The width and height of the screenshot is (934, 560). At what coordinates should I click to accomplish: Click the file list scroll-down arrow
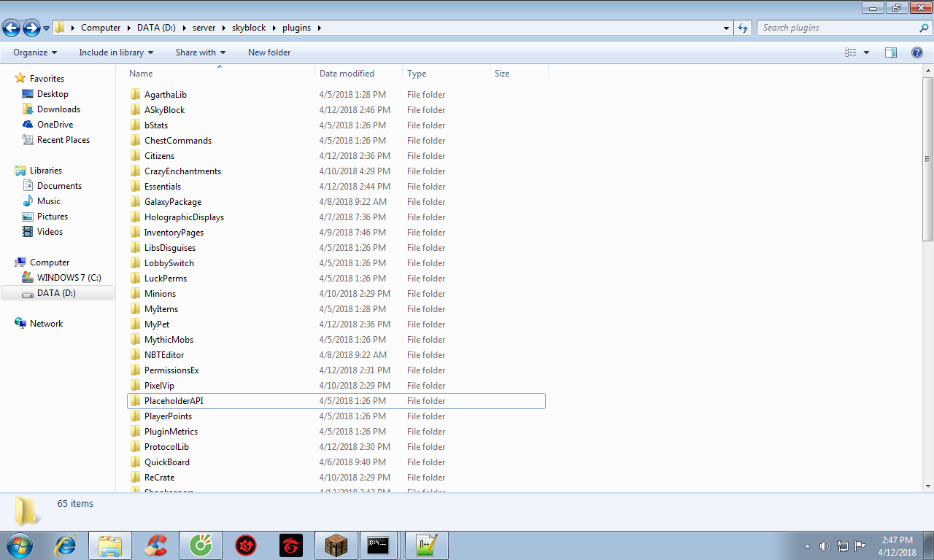928,486
